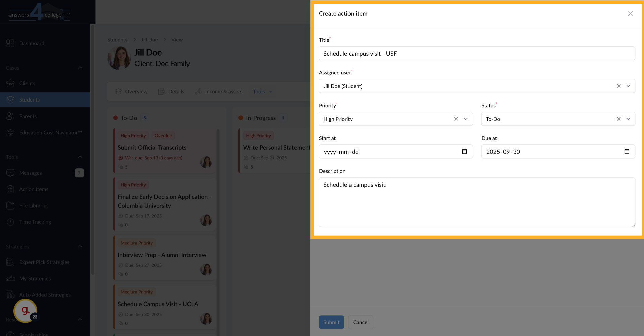The width and height of the screenshot is (644, 336).
Task: Open the Start at calendar picker icon
Action: click(x=464, y=151)
